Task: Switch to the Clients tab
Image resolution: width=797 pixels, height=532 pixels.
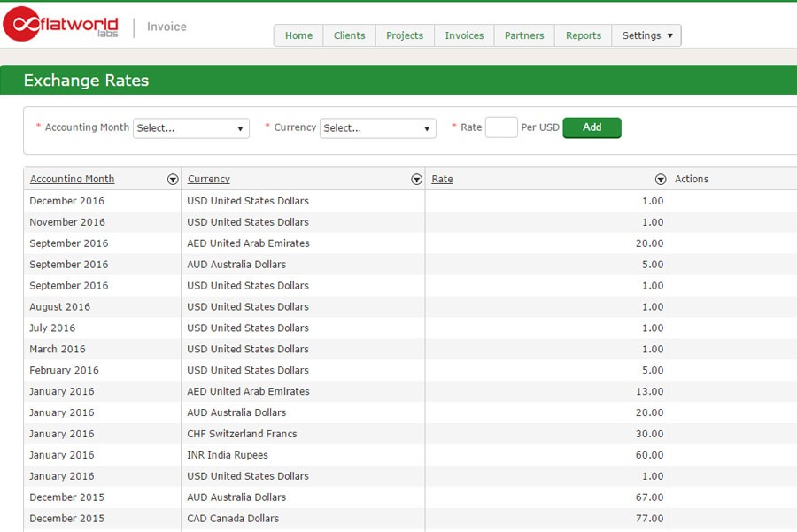Action: tap(349, 35)
